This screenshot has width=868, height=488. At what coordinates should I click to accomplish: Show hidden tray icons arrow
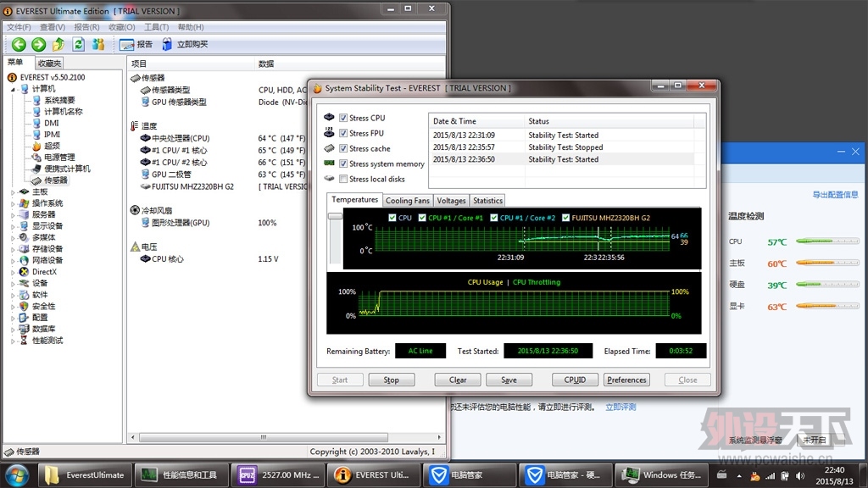coord(739,476)
